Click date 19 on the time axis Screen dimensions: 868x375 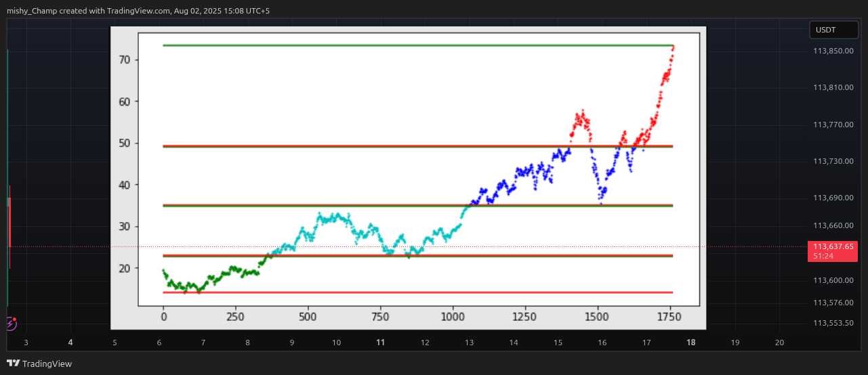click(735, 343)
